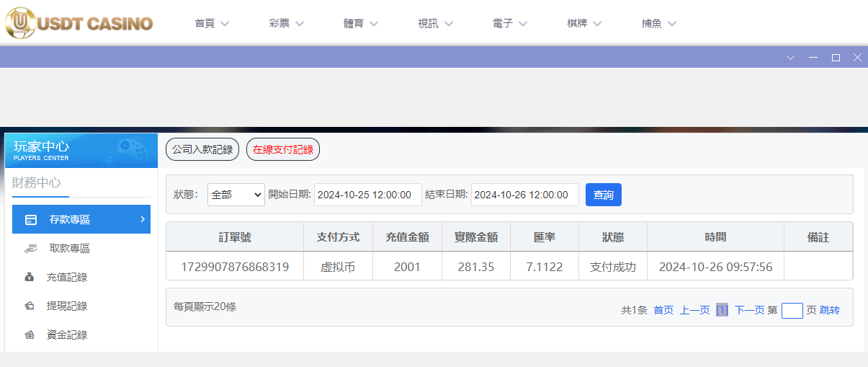Image resolution: width=868 pixels, height=367 pixels.
Task: Go to 首页 first page link
Action: click(x=663, y=310)
